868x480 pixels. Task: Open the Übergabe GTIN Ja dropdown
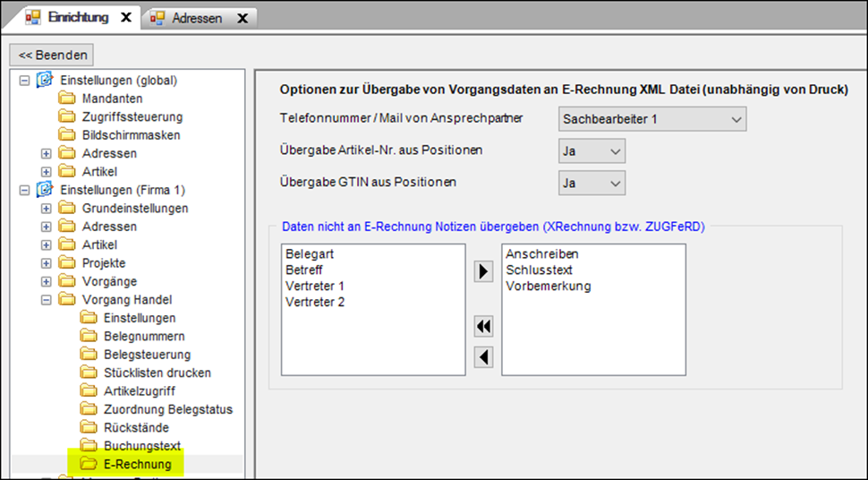tap(591, 184)
